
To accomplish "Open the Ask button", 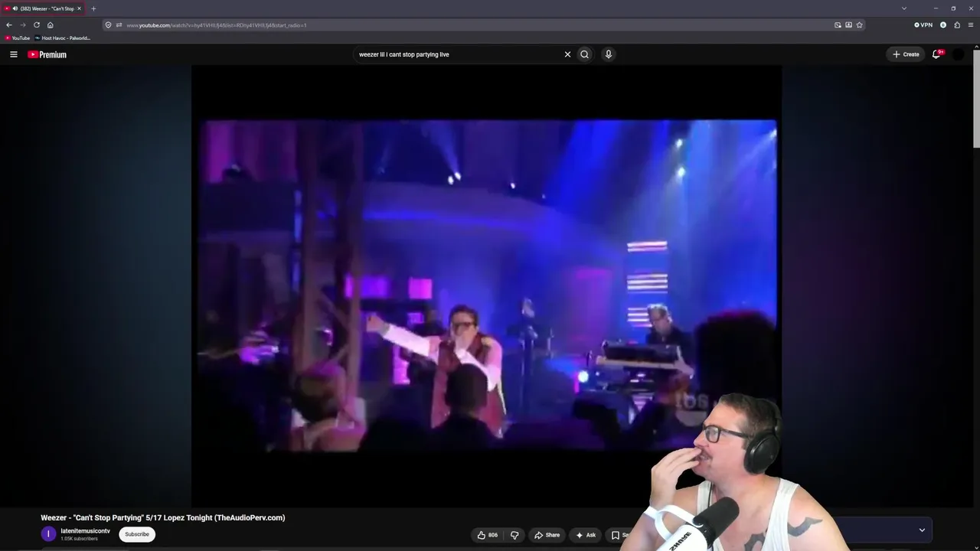I will tap(586, 535).
